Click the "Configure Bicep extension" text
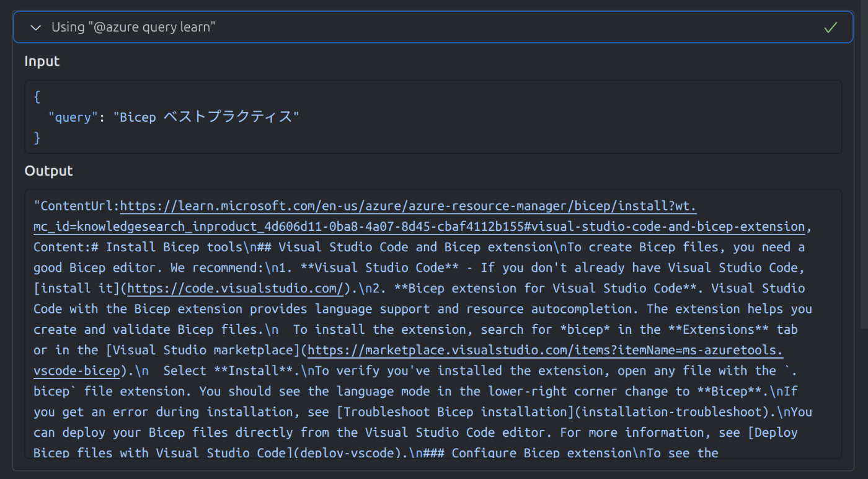The width and height of the screenshot is (868, 479). [x=542, y=452]
